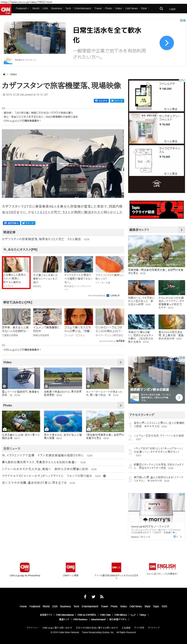Open the search magnifier icon
Screen dimensions: 187x644
tap(161, 9)
